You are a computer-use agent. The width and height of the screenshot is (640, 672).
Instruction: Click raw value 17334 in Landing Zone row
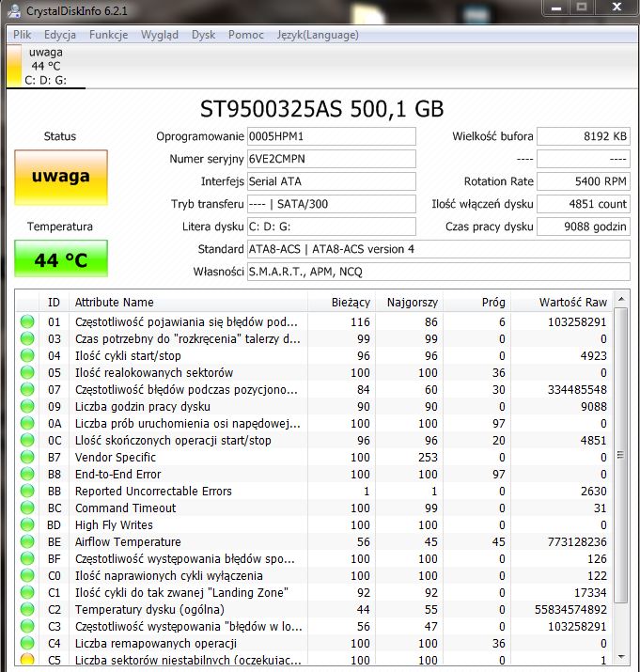590,593
